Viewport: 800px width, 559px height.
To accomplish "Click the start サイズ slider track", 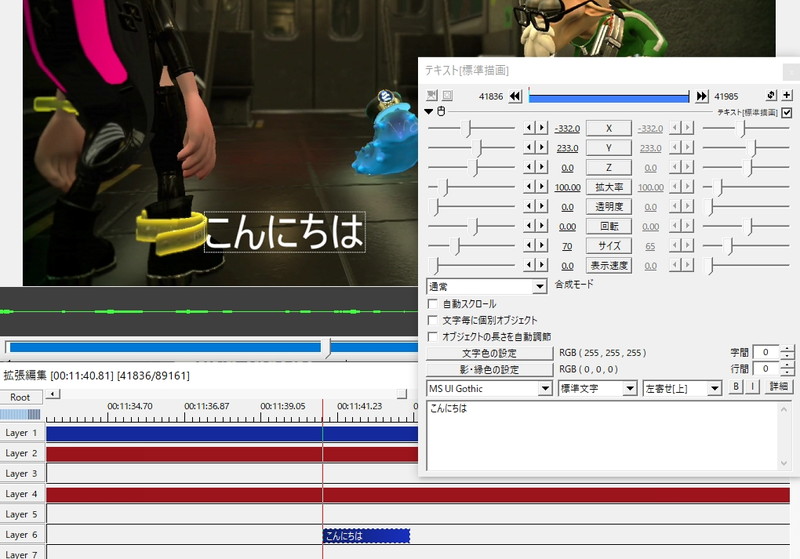I will [x=471, y=245].
